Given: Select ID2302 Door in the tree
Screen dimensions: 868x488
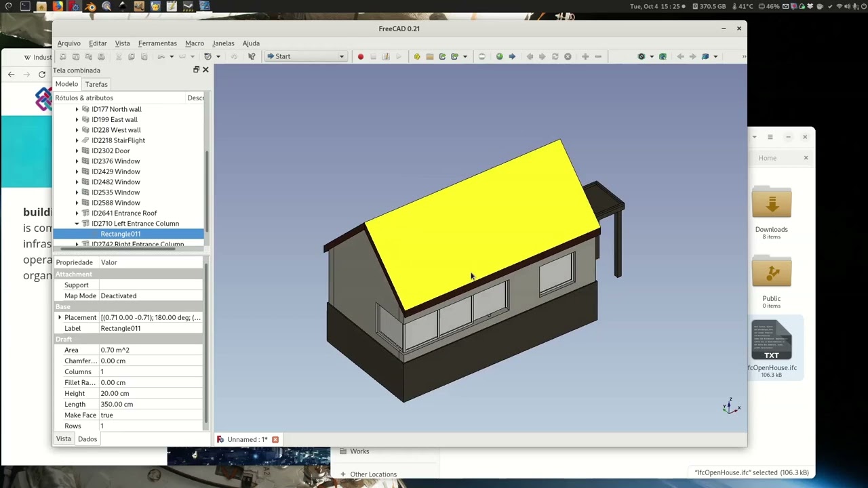Looking at the screenshot, I should pos(111,150).
